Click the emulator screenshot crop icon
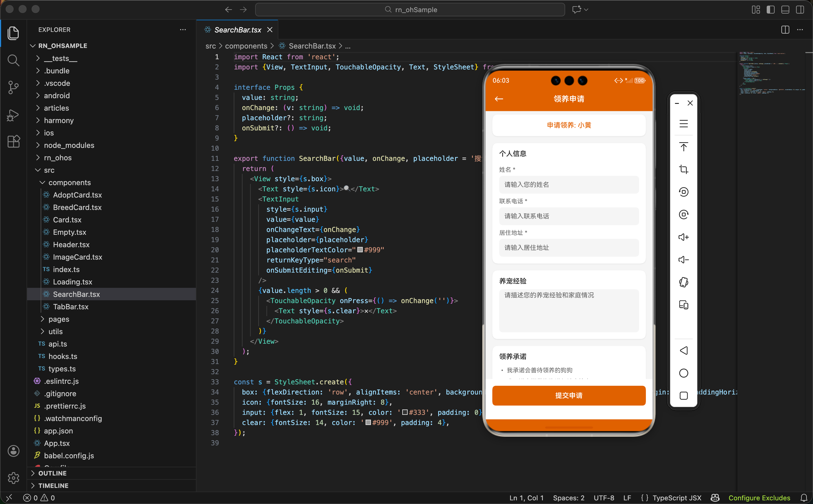Image resolution: width=813 pixels, height=504 pixels. pyautogui.click(x=683, y=169)
